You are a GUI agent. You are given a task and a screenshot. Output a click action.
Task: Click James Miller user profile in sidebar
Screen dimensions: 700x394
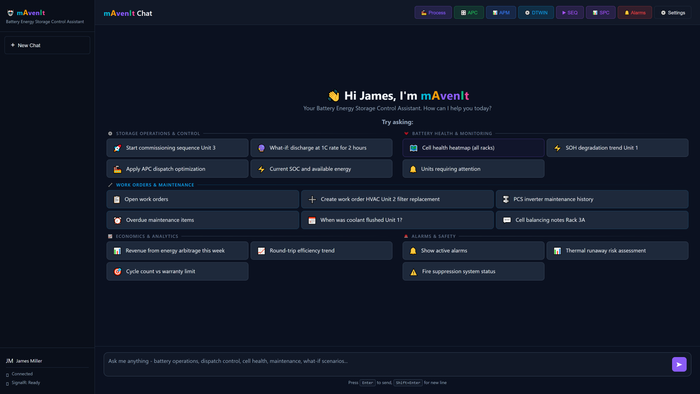(x=24, y=361)
